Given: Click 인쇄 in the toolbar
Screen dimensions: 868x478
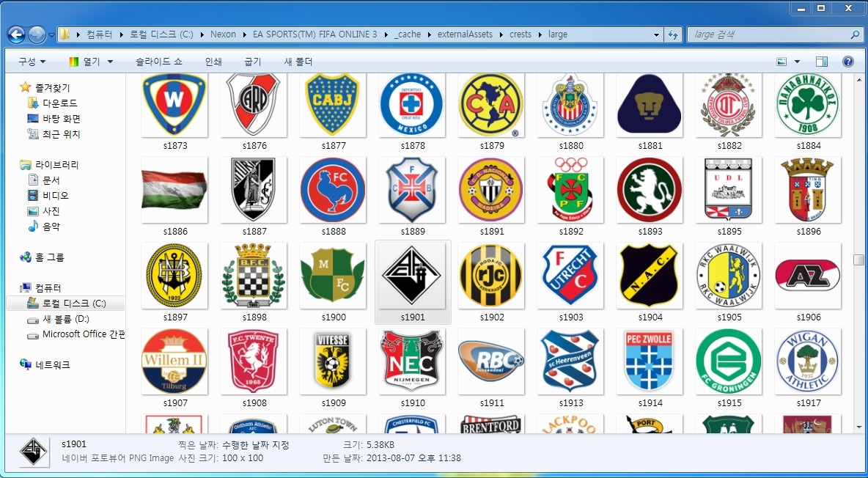Looking at the screenshot, I should [x=213, y=62].
